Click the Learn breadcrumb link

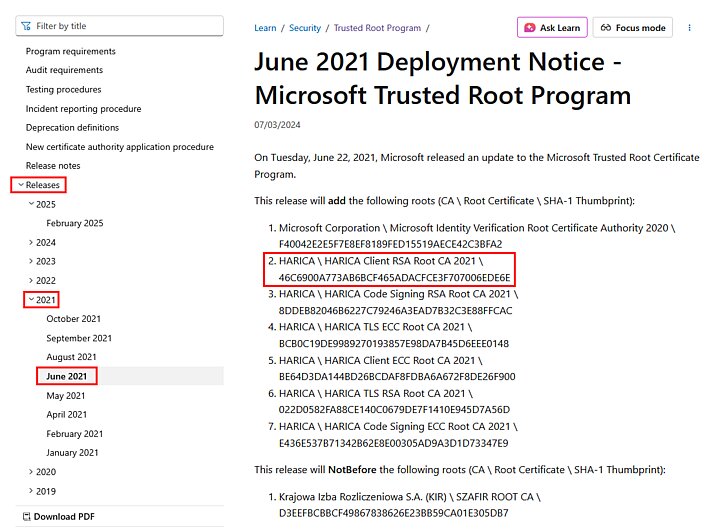coord(265,28)
